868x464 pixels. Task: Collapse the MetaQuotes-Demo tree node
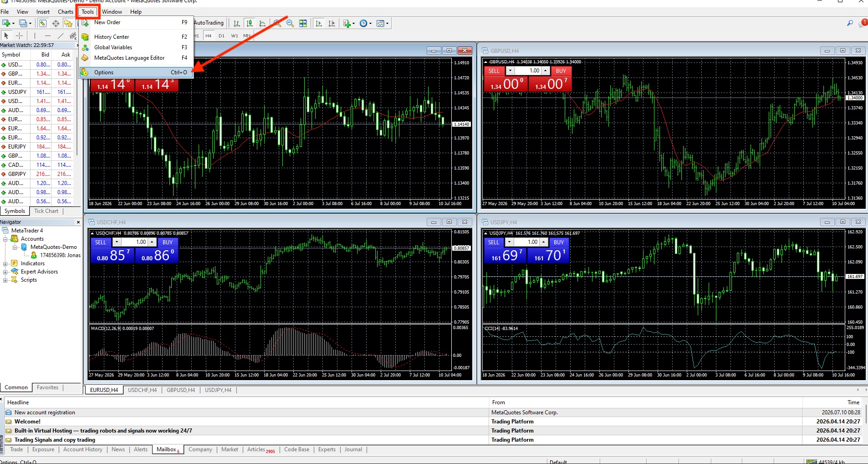(15, 247)
